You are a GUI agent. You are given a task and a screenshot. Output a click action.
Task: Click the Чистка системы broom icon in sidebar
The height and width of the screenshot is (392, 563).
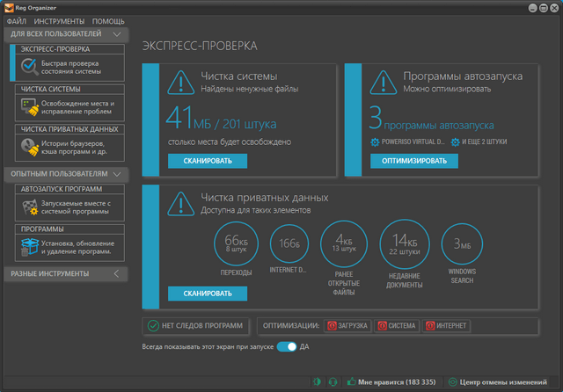(30, 107)
